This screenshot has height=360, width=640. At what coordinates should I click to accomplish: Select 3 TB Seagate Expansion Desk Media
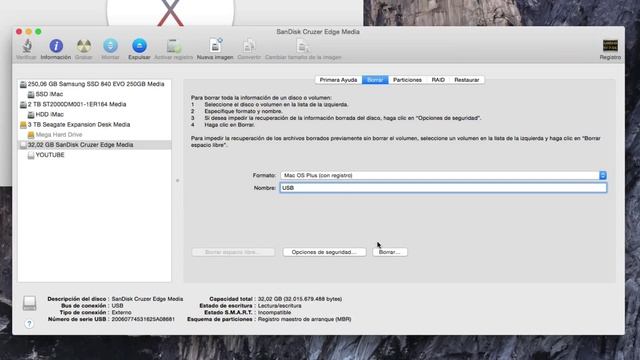(94, 124)
